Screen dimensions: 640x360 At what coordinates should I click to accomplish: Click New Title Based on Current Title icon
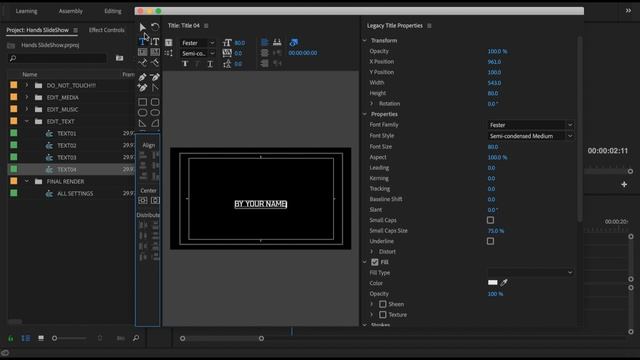[x=169, y=42]
